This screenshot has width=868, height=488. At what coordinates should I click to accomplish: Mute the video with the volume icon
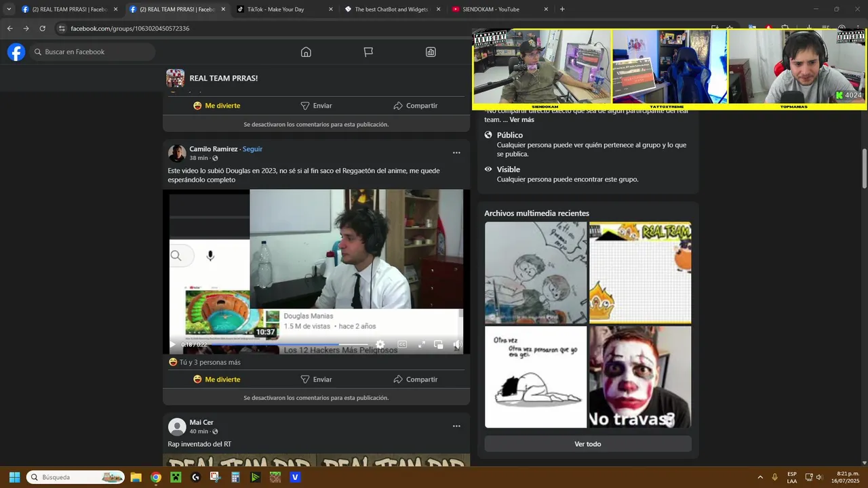[x=457, y=345]
